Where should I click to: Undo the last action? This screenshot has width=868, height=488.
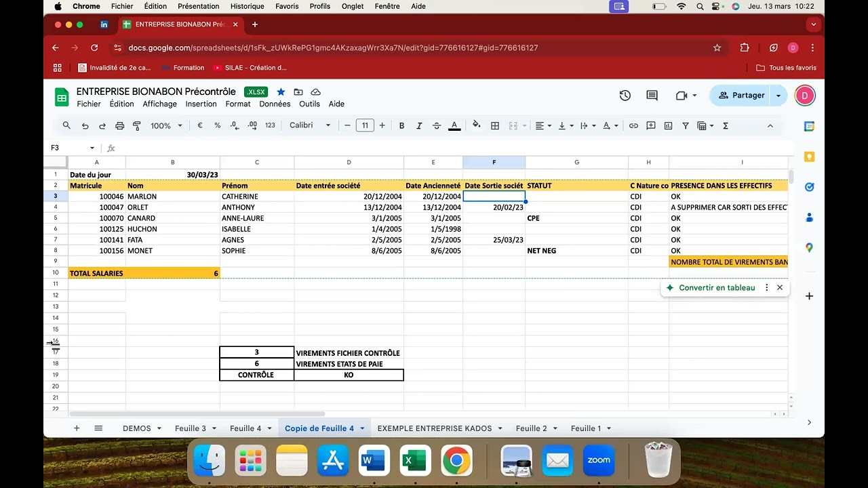point(85,125)
